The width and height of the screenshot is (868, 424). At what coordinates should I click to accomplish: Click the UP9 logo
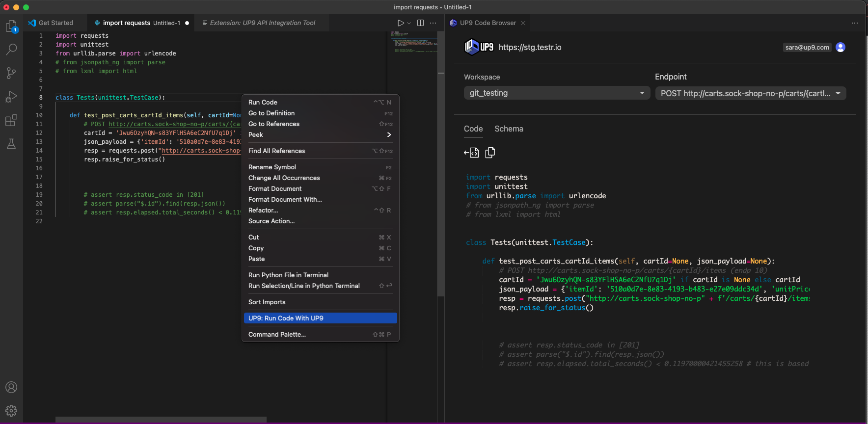click(x=479, y=47)
